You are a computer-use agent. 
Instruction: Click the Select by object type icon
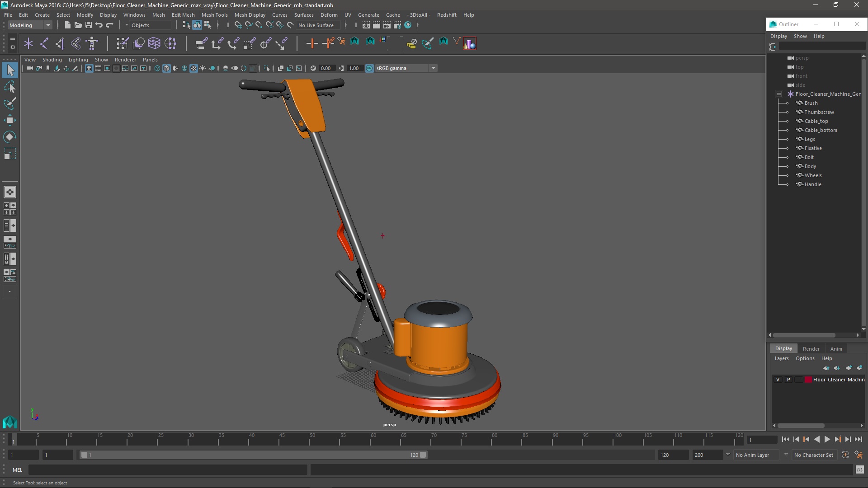click(197, 25)
